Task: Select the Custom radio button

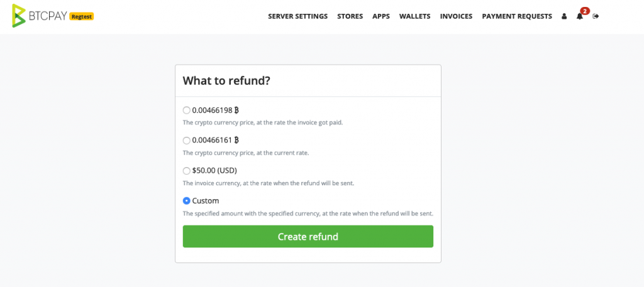Action: point(186,201)
